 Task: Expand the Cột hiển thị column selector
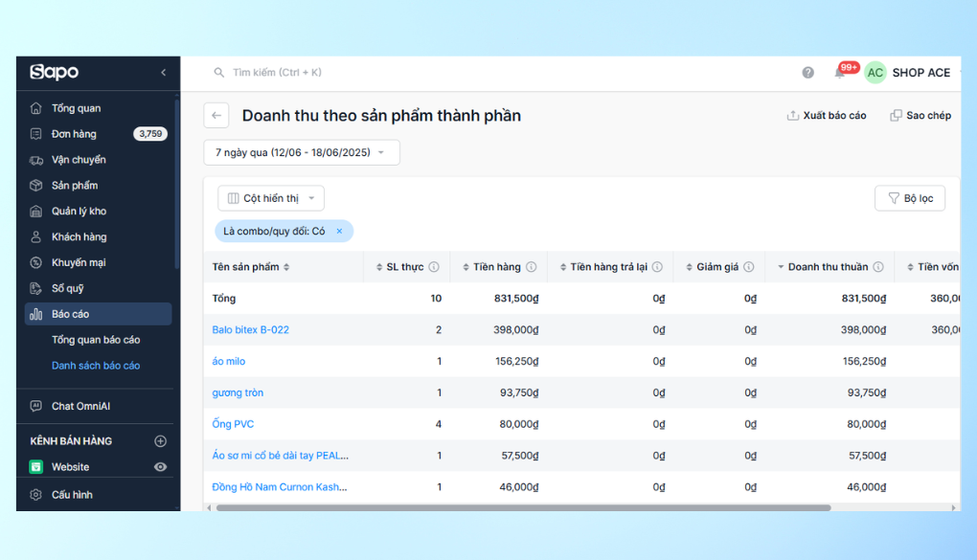(x=271, y=198)
